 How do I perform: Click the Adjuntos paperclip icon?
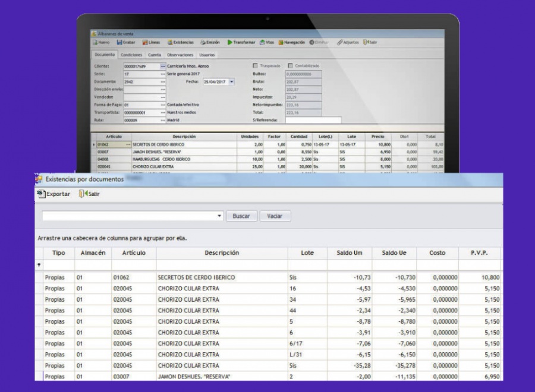[339, 42]
